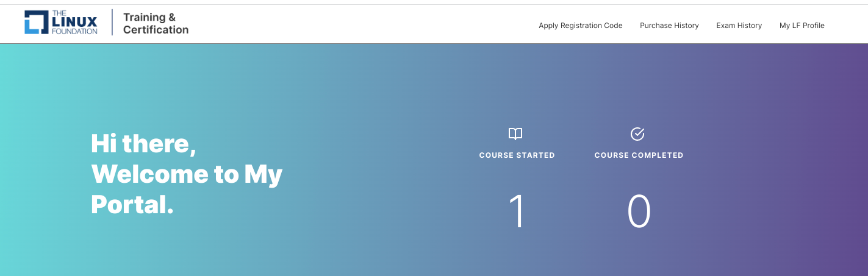The height and width of the screenshot is (276, 868).
Task: Click the LINUX wordmark in the logo
Action: [x=74, y=22]
